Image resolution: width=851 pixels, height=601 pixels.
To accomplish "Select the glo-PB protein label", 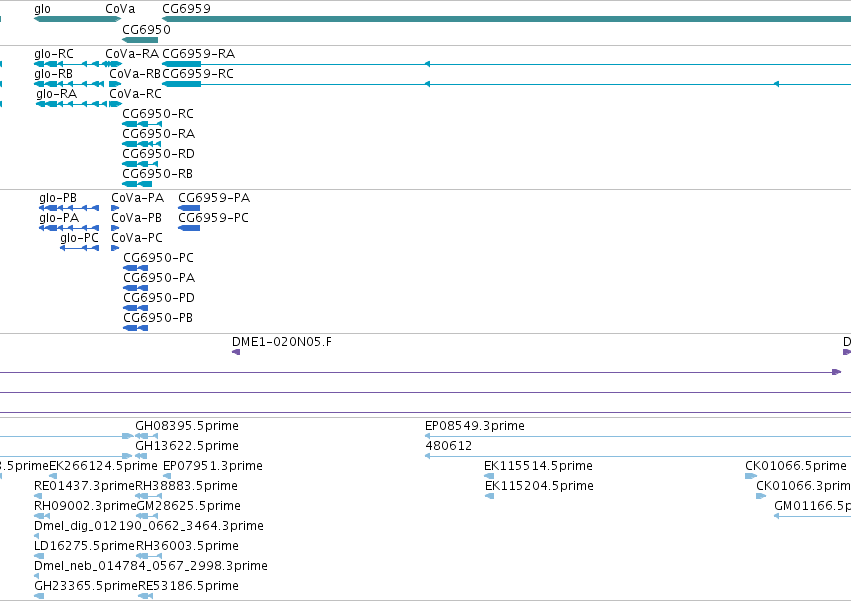I will (x=58, y=198).
